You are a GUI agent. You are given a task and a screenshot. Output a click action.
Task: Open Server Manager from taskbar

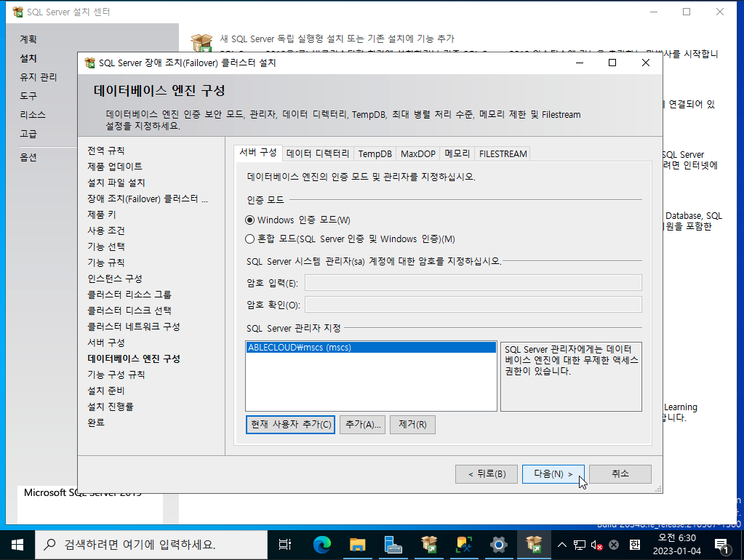pyautogui.click(x=393, y=545)
